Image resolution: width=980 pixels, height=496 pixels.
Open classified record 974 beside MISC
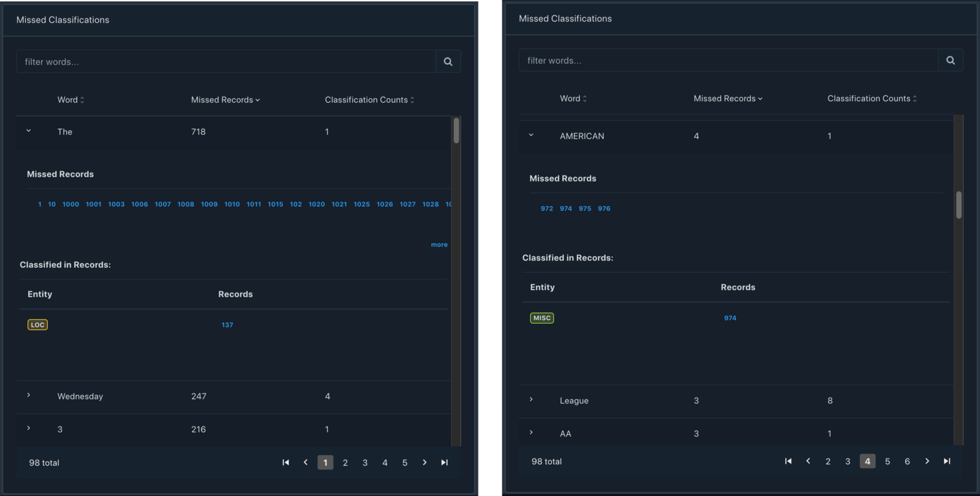pos(730,318)
